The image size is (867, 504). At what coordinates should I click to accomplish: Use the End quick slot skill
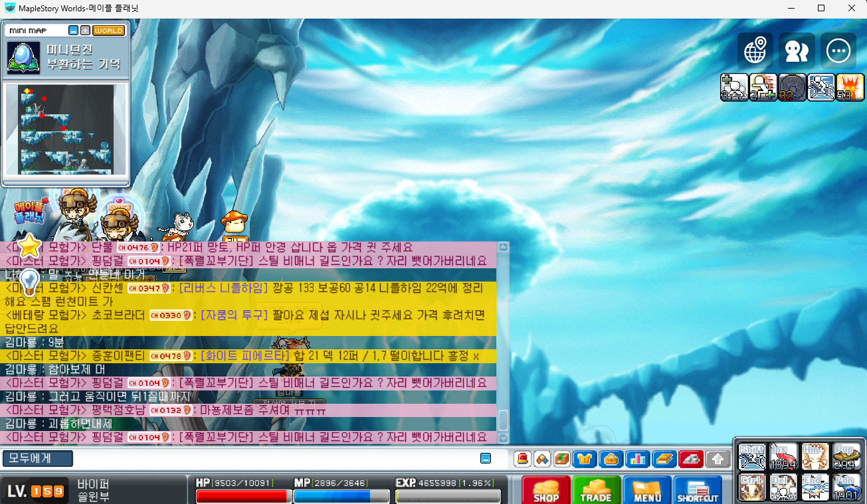point(815,487)
